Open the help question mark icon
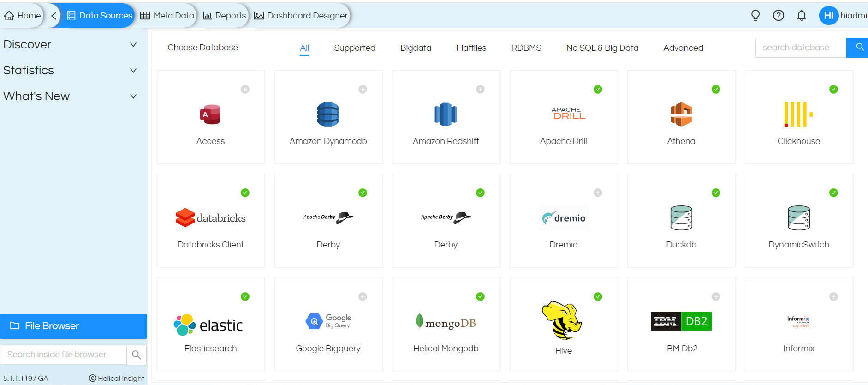Viewport: 868px width, 385px height. pos(779,16)
